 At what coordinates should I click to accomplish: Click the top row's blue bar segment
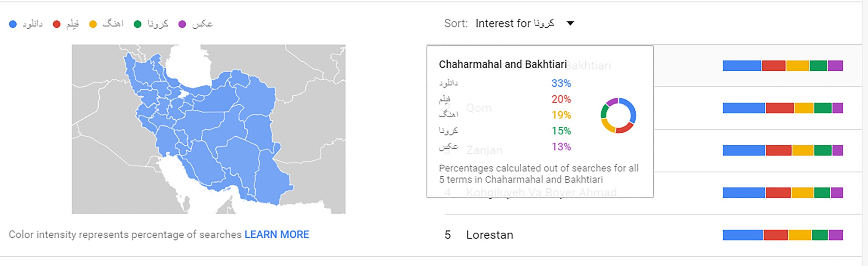(742, 66)
